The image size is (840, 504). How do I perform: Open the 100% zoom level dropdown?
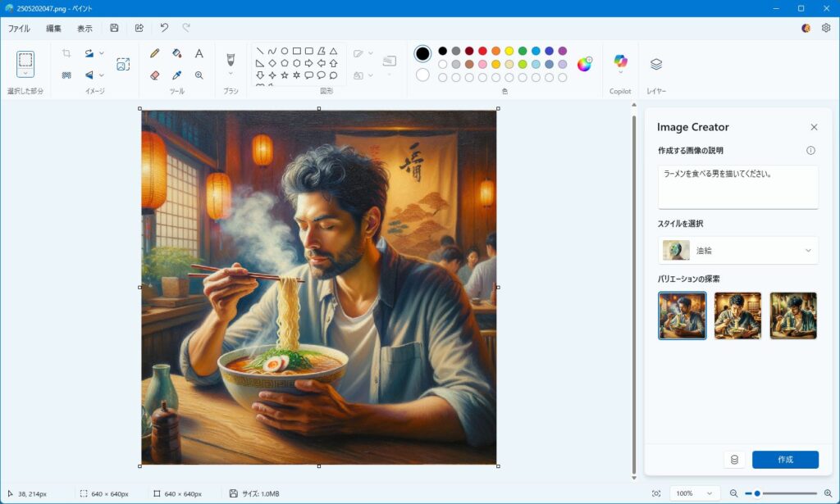[x=695, y=493]
